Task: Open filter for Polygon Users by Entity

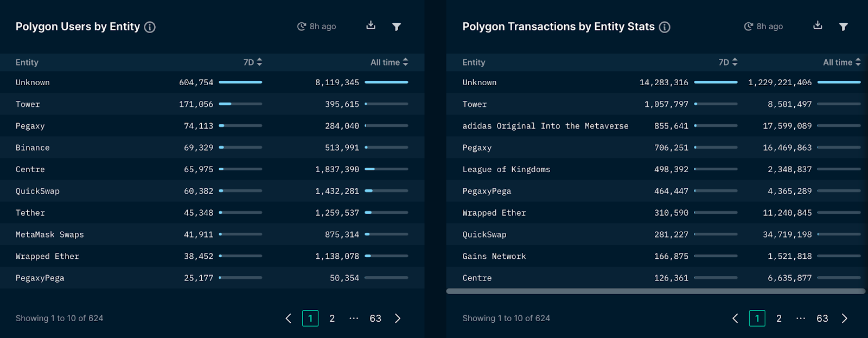Action: (x=397, y=27)
